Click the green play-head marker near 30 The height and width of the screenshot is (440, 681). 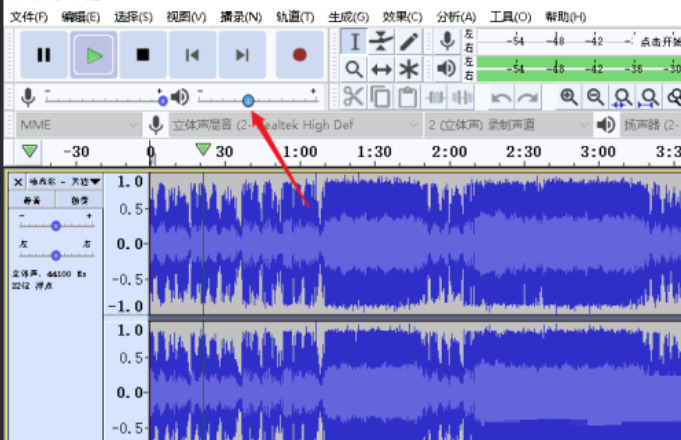pos(203,149)
